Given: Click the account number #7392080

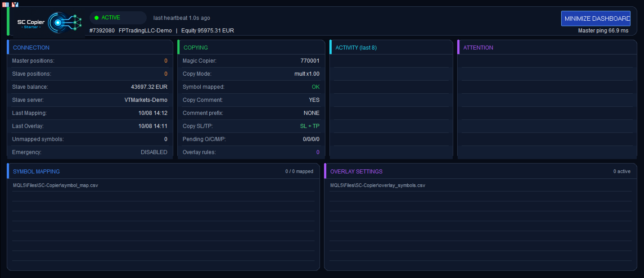Looking at the screenshot, I should 102,31.
